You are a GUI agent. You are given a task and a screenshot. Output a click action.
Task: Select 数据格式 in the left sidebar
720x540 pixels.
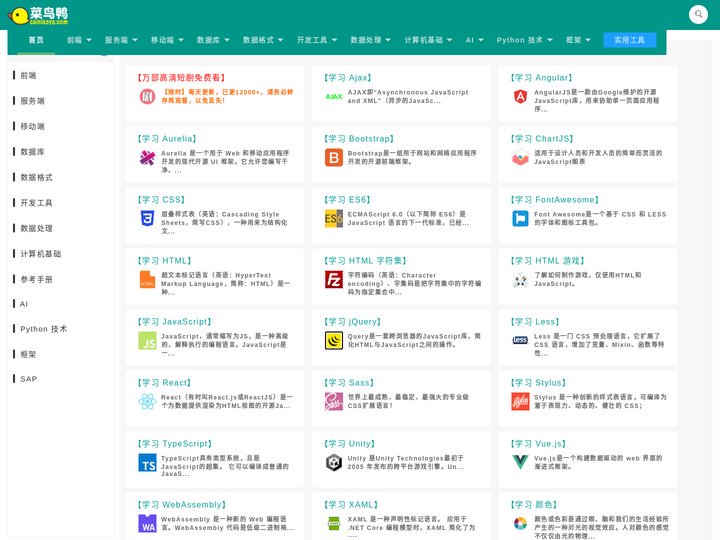coord(36,177)
